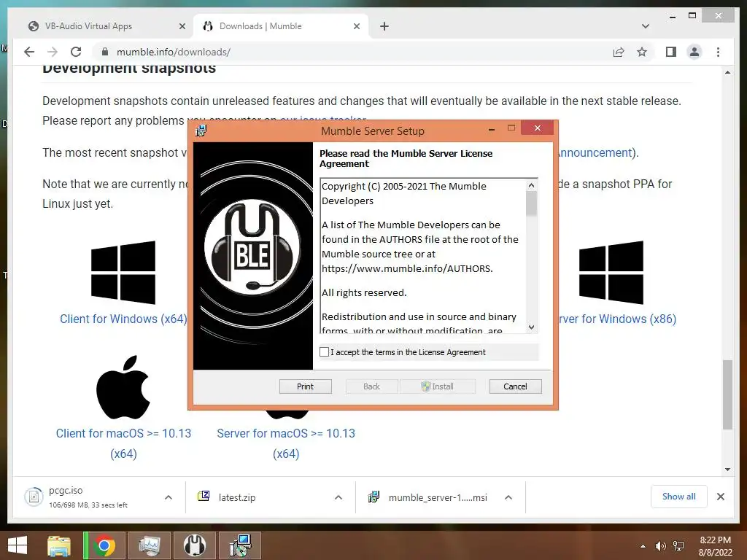This screenshot has height=560, width=747.
Task: Click the latest.zip file icon in downloads bar
Action: pos(204,496)
